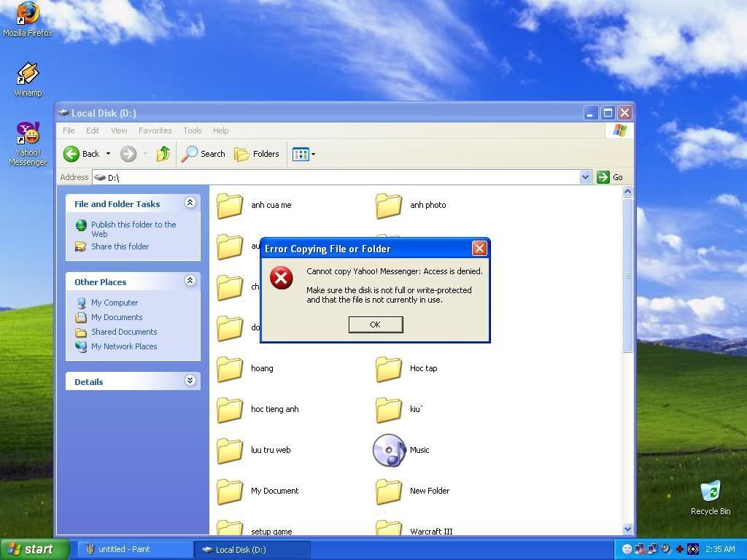Collapse the Other Places panel
Screen dimensions: 747x560
click(x=190, y=281)
